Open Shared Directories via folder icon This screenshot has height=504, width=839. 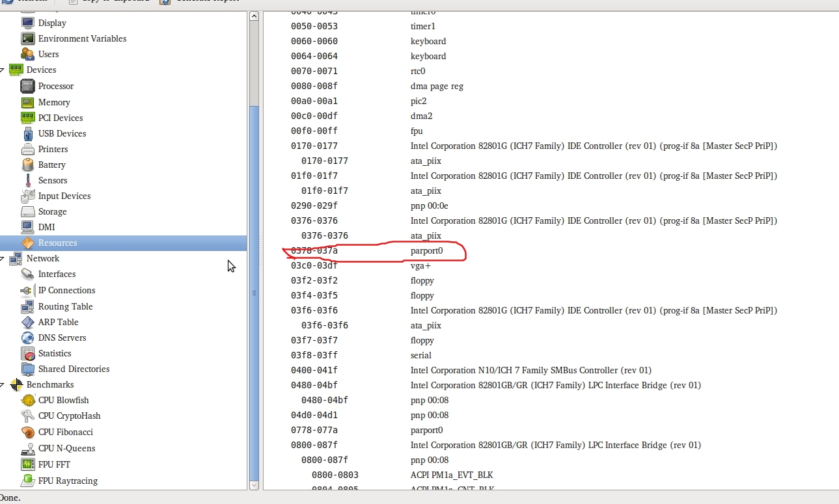[27, 369]
